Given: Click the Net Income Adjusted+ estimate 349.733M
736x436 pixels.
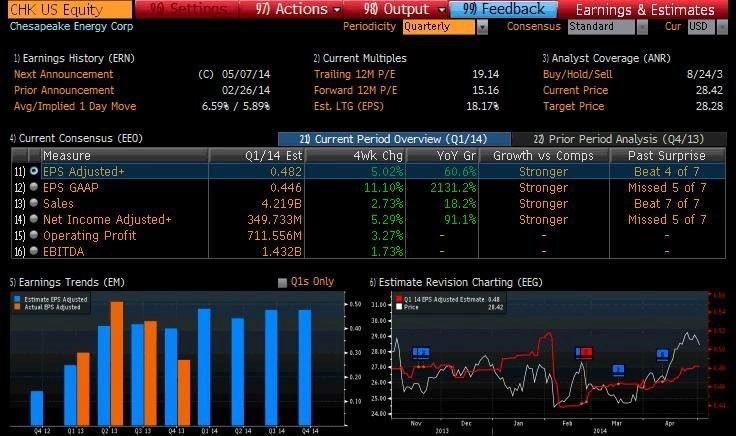Looking at the screenshot, I should coord(275,220).
